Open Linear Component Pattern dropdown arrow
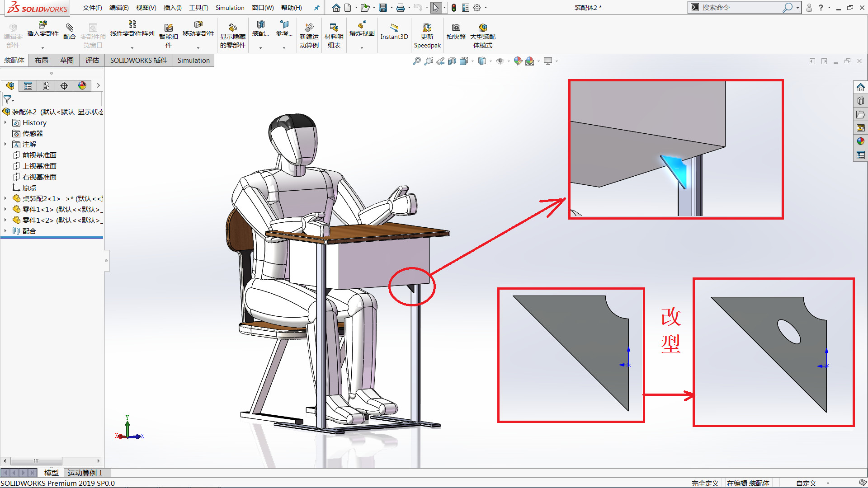Viewport: 868px width, 488px height. pos(132,48)
